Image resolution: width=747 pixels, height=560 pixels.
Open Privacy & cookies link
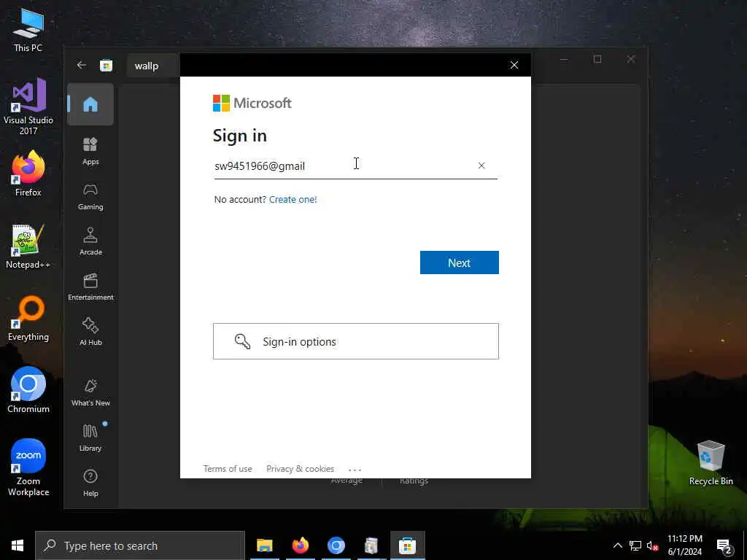(x=300, y=469)
